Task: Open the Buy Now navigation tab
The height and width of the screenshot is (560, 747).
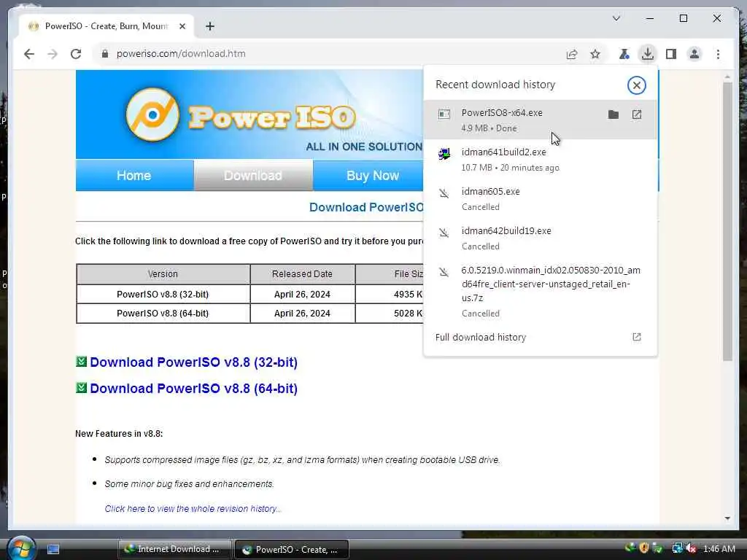Action: tap(368, 175)
